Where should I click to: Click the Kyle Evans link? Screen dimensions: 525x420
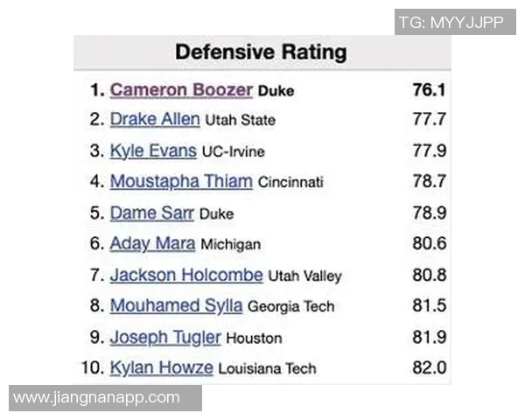(153, 150)
